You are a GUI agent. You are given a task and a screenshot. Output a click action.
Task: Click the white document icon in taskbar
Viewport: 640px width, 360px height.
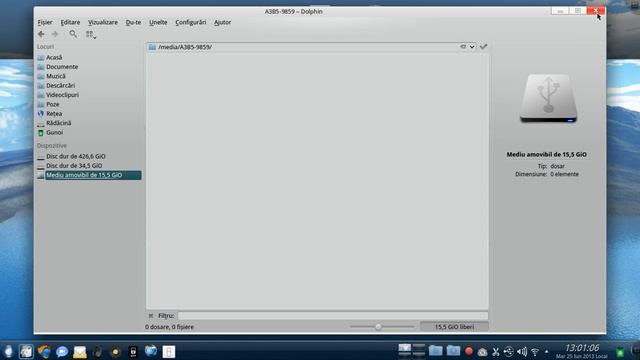coord(169,351)
